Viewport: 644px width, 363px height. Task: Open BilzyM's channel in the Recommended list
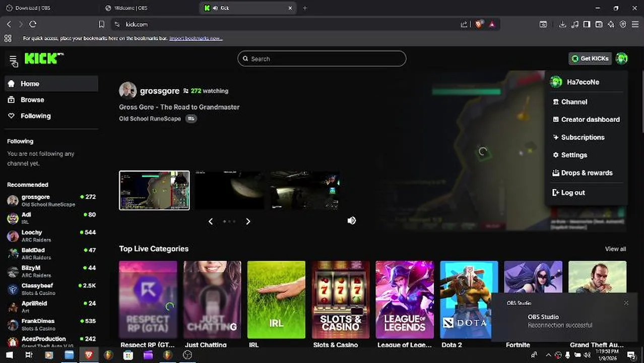click(x=51, y=271)
